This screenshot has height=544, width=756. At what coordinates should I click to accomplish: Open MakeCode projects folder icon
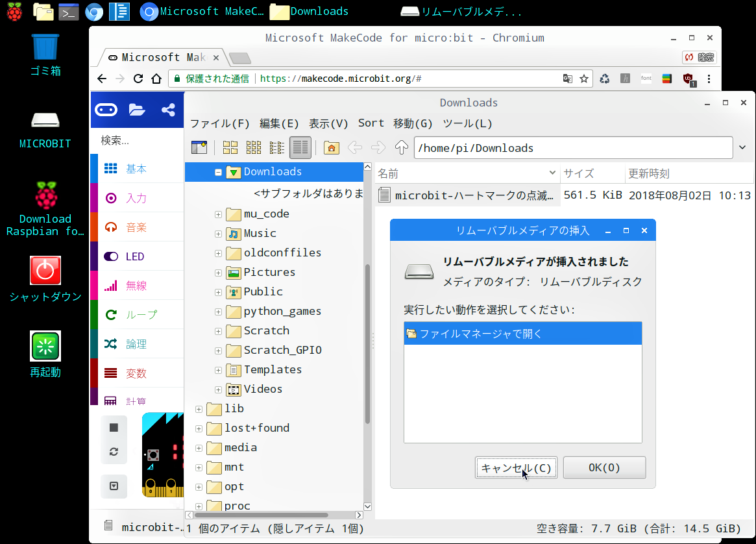point(137,110)
